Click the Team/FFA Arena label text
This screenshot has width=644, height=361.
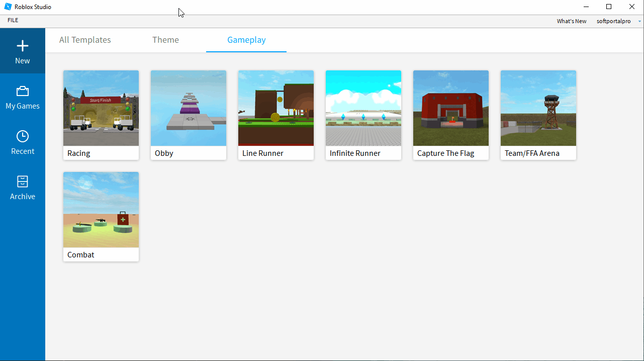(x=532, y=153)
